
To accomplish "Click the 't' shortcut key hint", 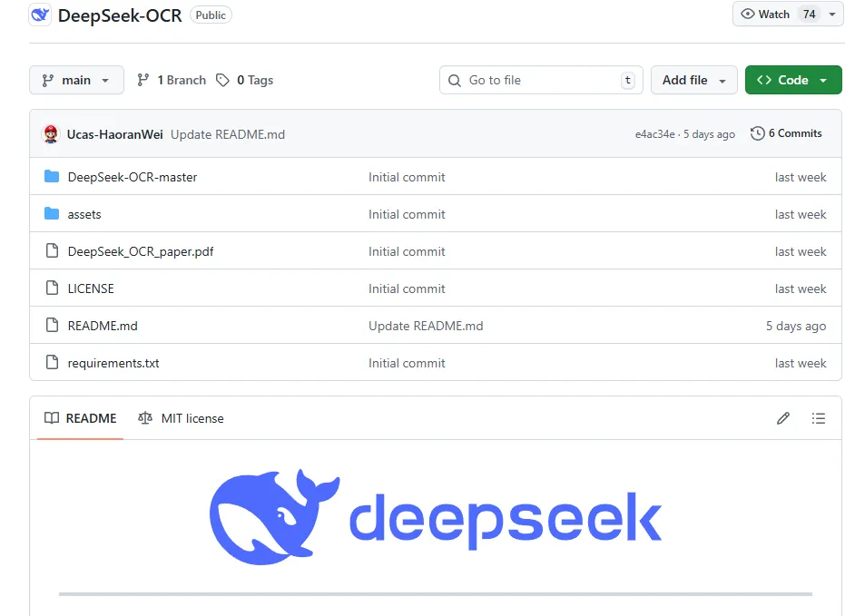I will point(627,80).
